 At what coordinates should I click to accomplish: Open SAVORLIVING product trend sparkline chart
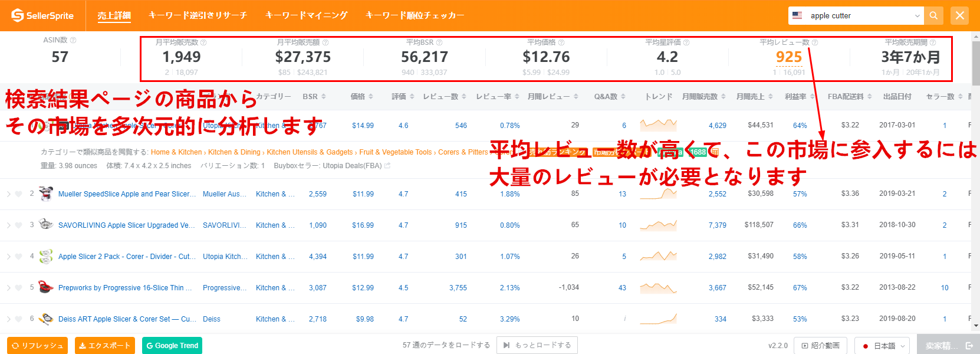click(x=658, y=225)
